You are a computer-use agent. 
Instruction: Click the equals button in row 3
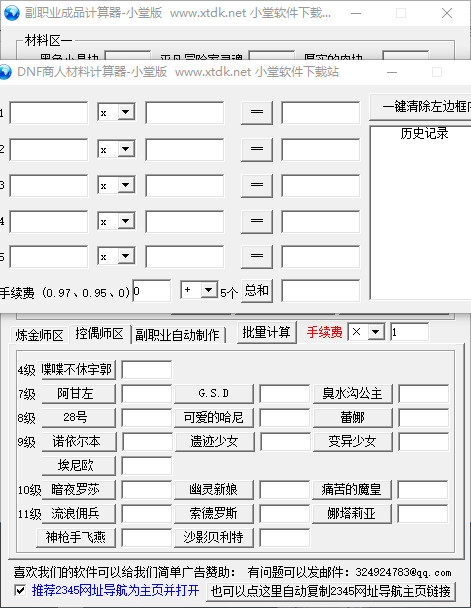pos(257,185)
